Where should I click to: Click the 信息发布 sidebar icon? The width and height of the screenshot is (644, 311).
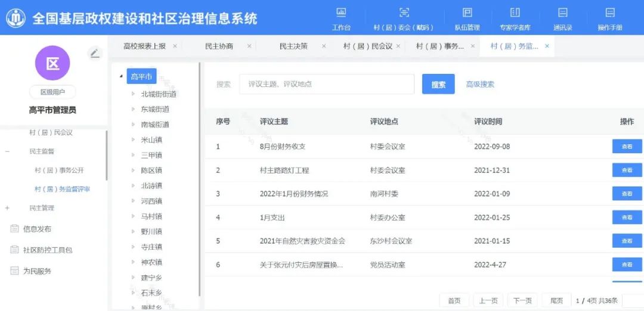pos(14,229)
